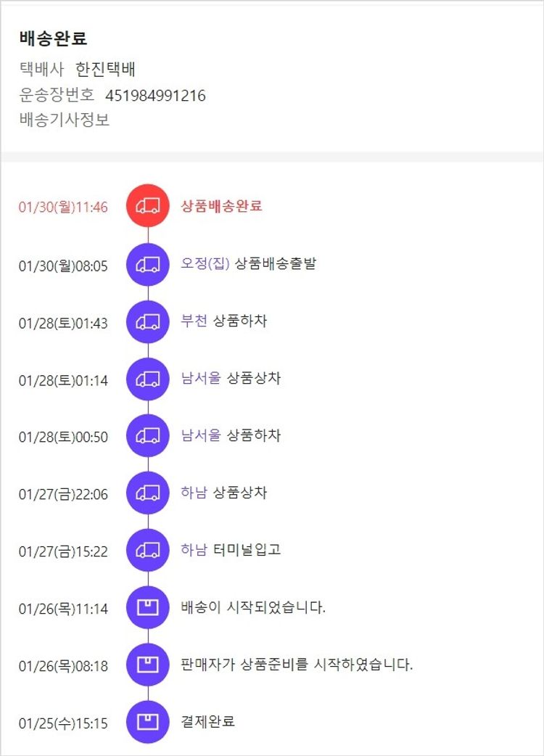Screen dimensions: 544x756
Task: Click the truck icon beside 부천 상품하차
Action: [148, 321]
